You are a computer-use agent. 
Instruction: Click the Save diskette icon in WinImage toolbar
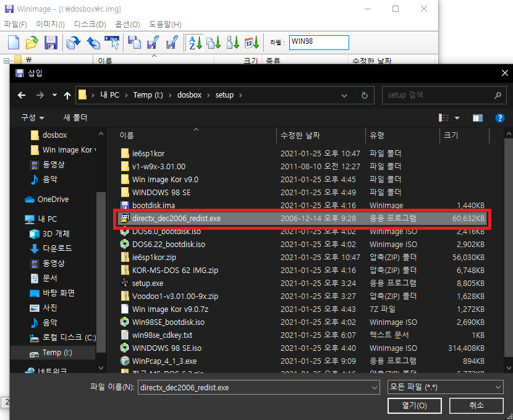(x=51, y=43)
